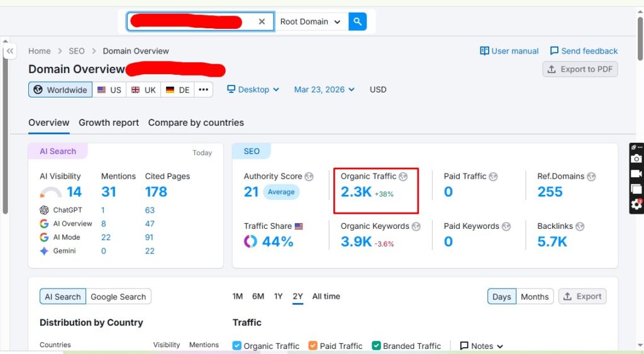
Task: Open ChatGPT cited pages value 63
Action: [x=150, y=210]
